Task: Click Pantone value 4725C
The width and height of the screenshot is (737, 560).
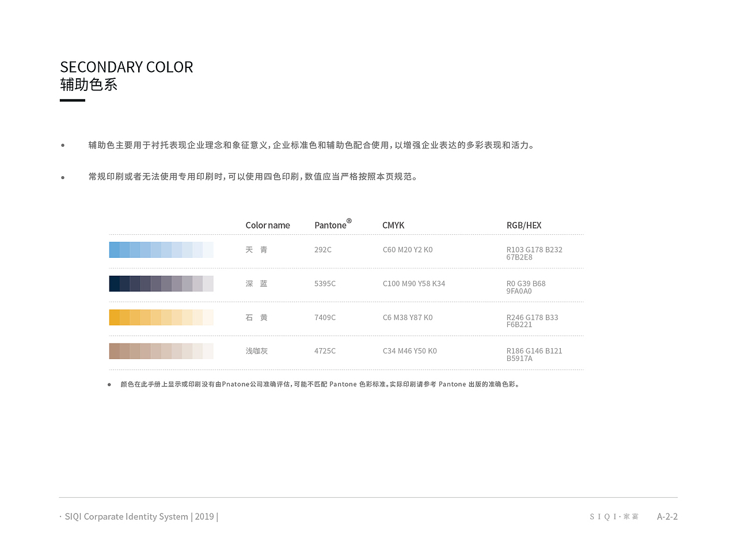Action: click(x=325, y=351)
